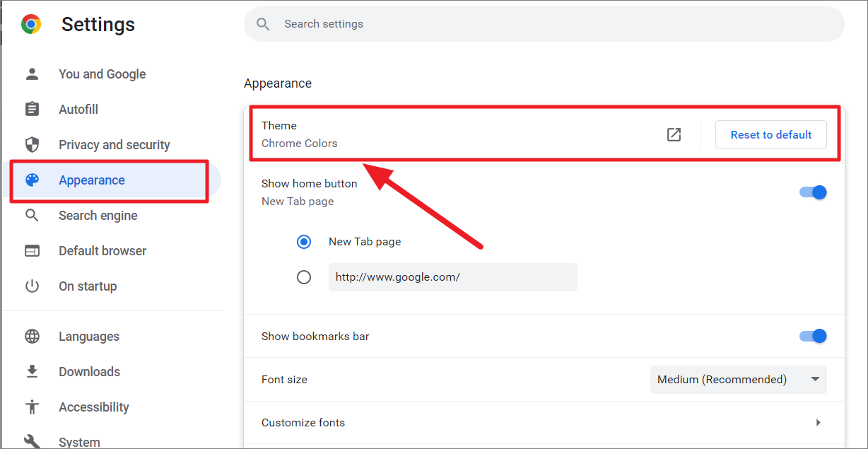Click the Font size label
This screenshot has width=868, height=449.
click(x=284, y=380)
